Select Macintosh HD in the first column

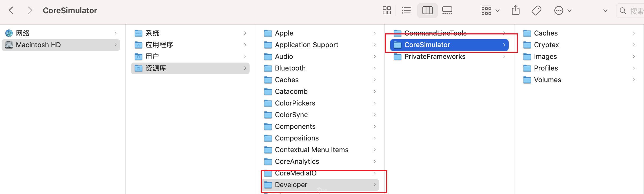pyautogui.click(x=61, y=45)
